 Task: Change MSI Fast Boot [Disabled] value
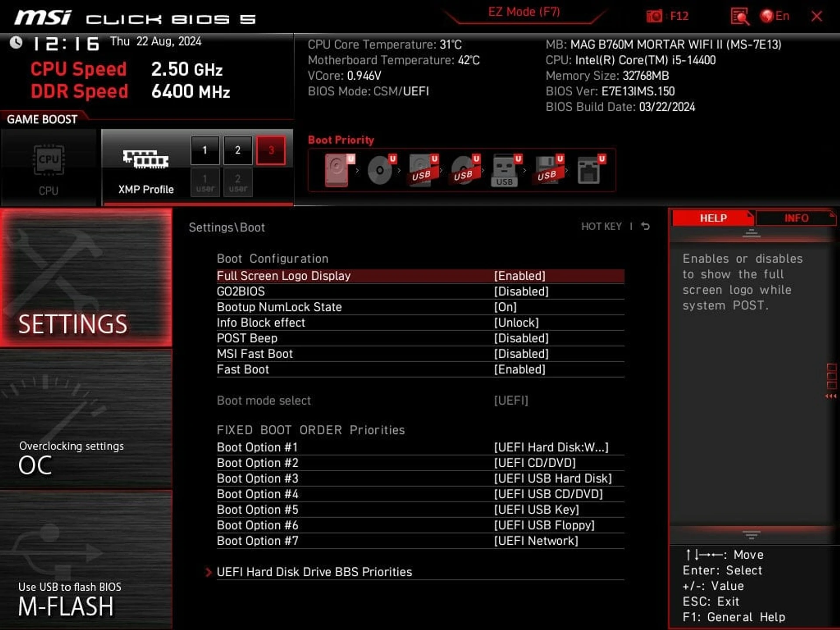(x=521, y=354)
